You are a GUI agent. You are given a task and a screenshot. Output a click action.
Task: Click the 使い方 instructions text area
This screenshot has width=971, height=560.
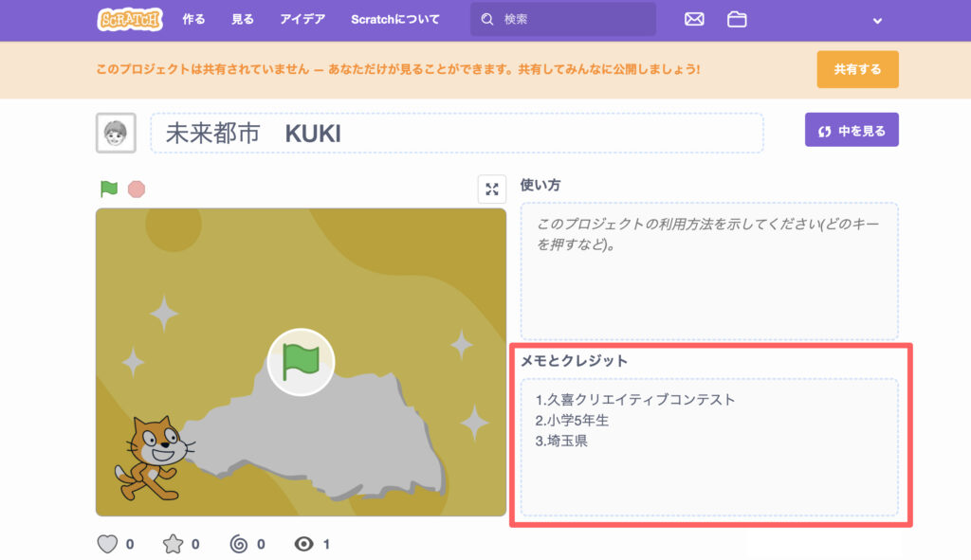click(x=709, y=271)
